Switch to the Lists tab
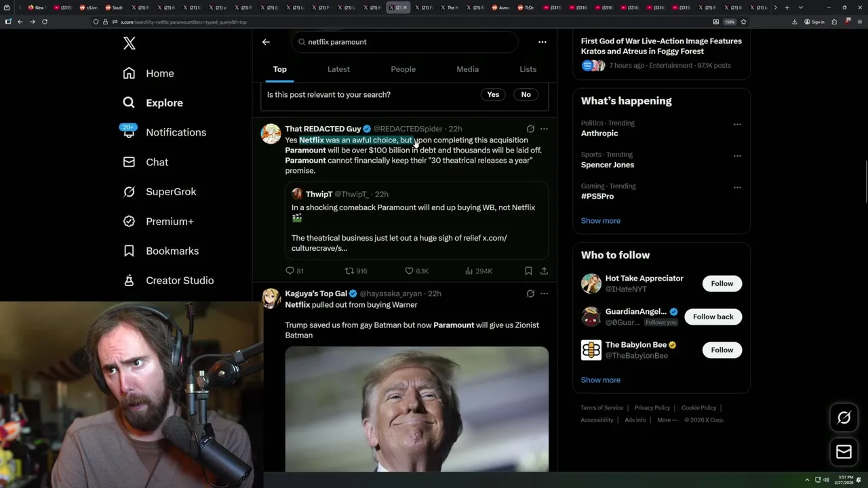This screenshot has width=868, height=488. pyautogui.click(x=528, y=69)
